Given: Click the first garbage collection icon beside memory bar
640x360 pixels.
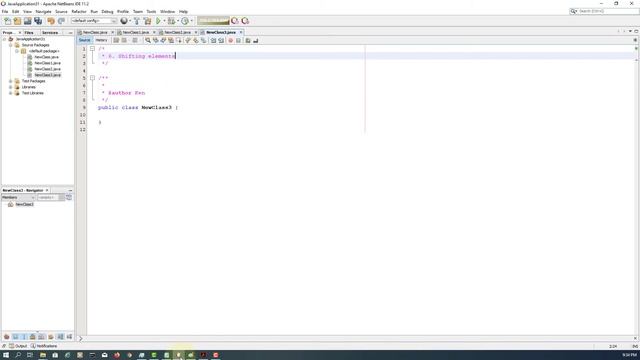Looking at the screenshot, I should (x=235, y=21).
